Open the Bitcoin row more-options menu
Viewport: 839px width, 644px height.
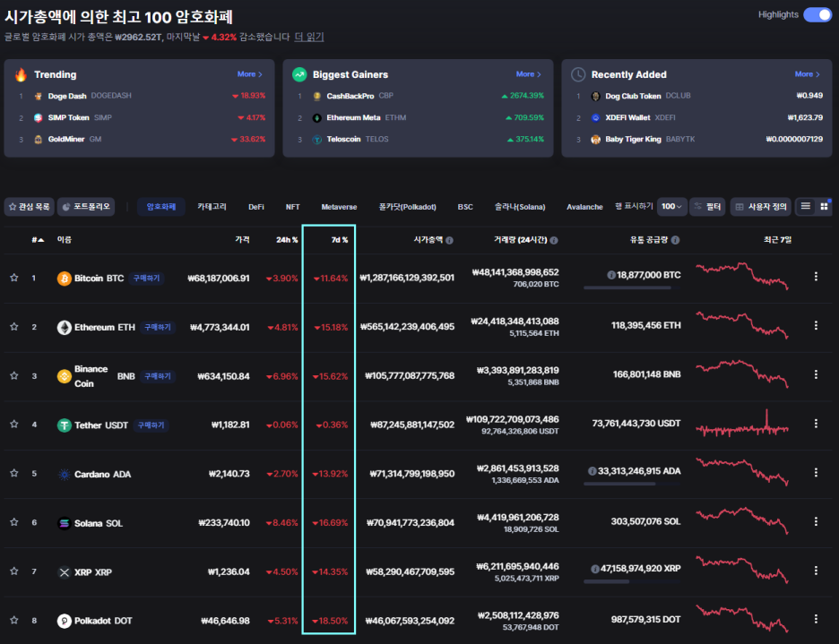point(816,277)
